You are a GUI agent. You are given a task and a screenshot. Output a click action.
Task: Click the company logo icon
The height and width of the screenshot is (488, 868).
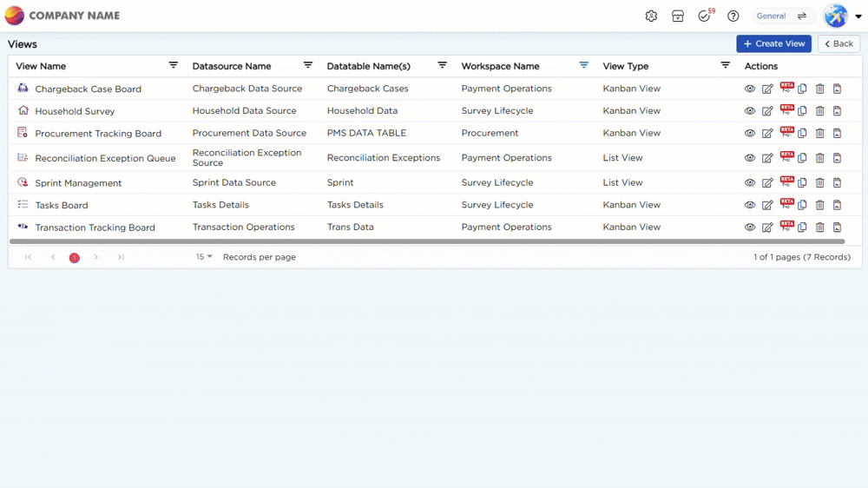coord(15,16)
